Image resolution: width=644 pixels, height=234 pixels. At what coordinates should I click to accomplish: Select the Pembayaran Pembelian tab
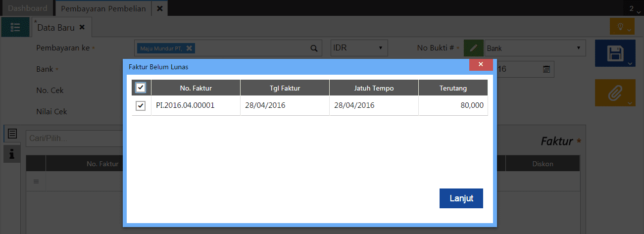pos(103,8)
